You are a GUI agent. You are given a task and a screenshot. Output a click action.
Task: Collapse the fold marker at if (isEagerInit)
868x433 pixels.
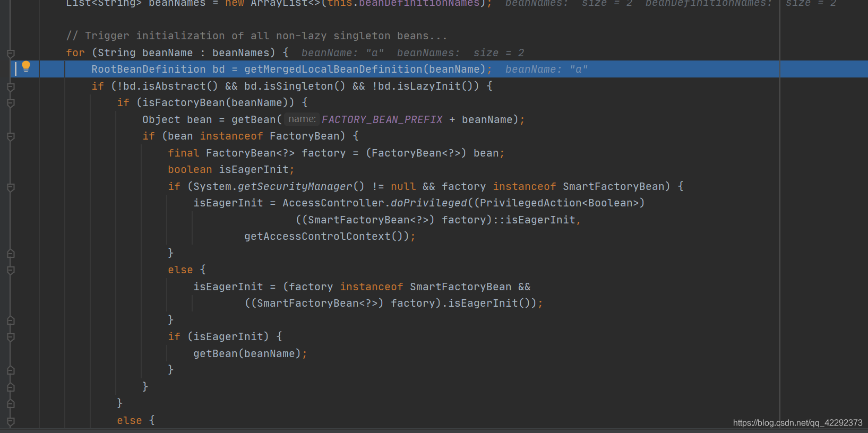coord(11,337)
